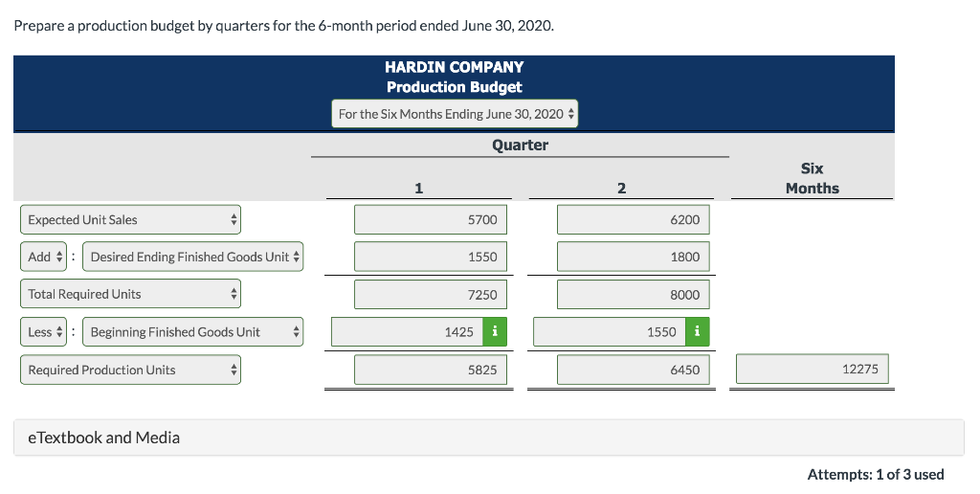Image resolution: width=980 pixels, height=494 pixels.
Task: Click the green info icon beside 1550 in Quarter 2
Action: [x=697, y=332]
